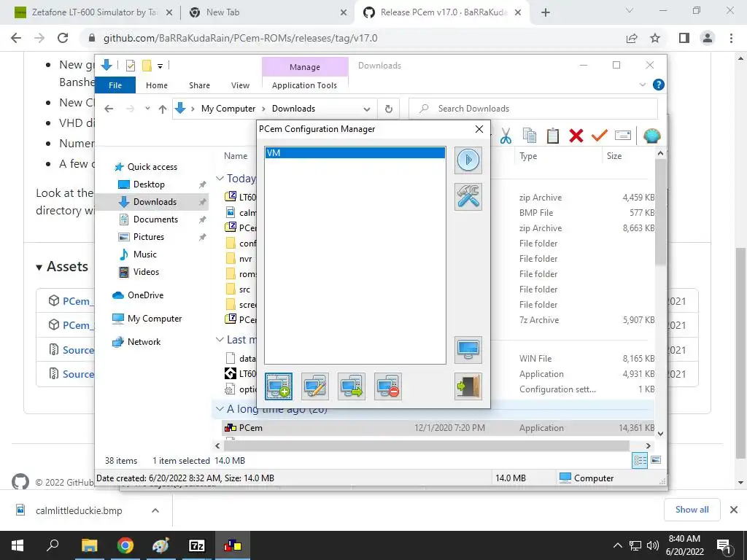The height and width of the screenshot is (560, 747).
Task: Open the Share ribbon tab
Action: [x=199, y=85]
